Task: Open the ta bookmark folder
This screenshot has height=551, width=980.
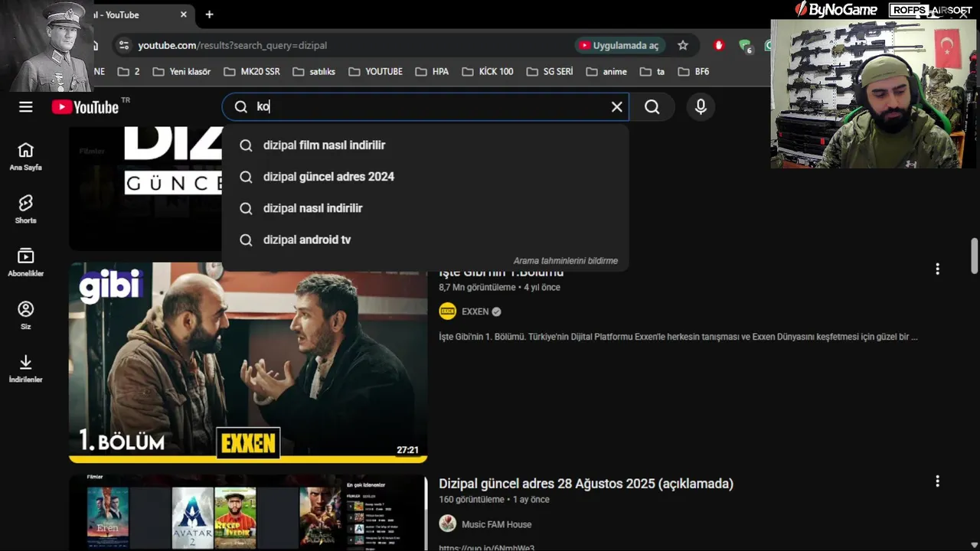Action: (x=652, y=71)
